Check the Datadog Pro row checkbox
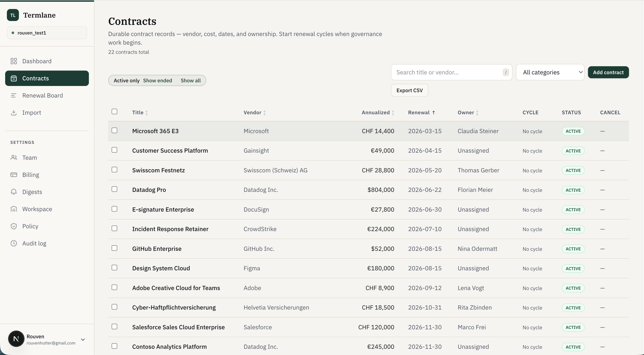Screen dimensions: 644x355 (x=114, y=189)
